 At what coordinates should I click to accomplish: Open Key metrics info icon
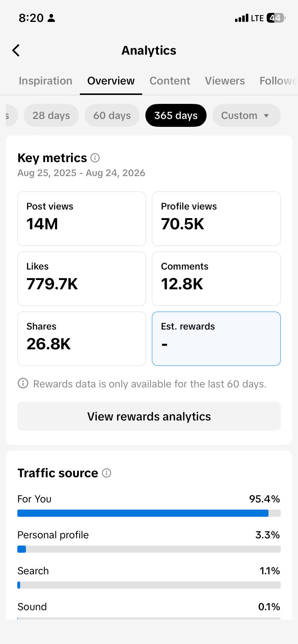click(95, 157)
